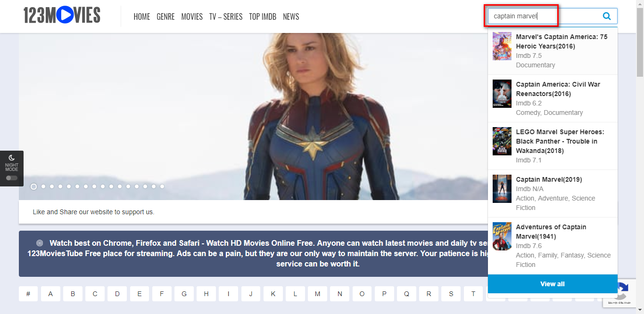Open the Genre menu

pos(165,16)
